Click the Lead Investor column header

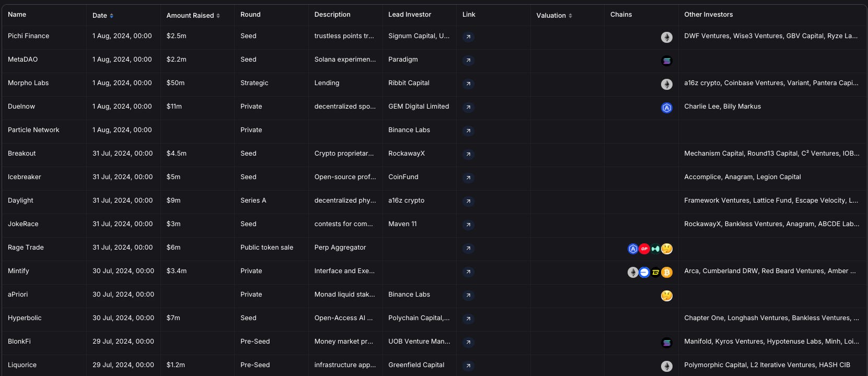(410, 15)
